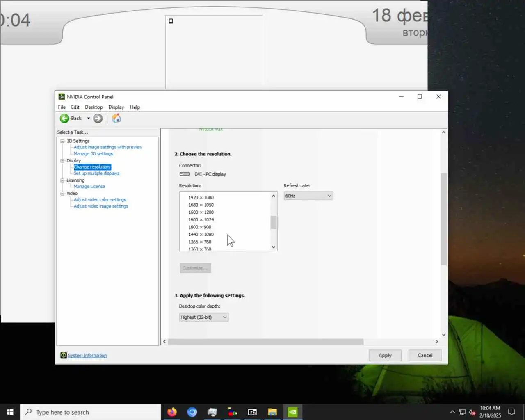
Task: Open Firefox from the taskbar
Action: pyautogui.click(x=172, y=412)
